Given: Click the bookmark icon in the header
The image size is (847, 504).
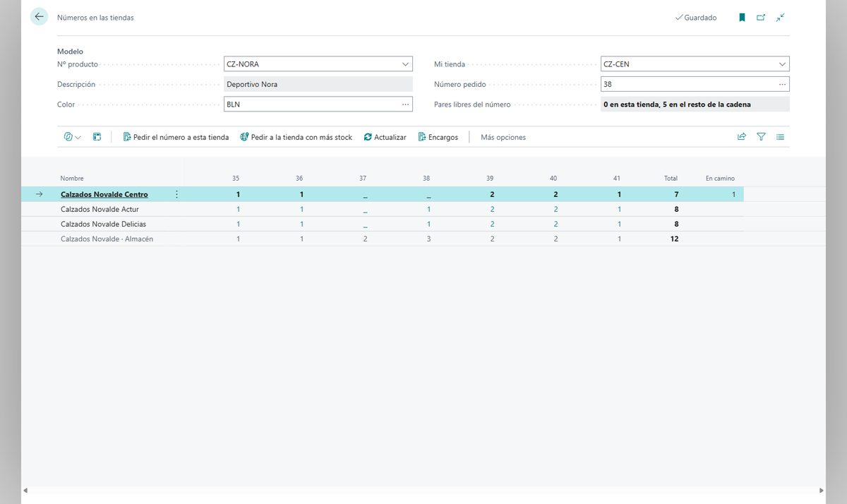Looking at the screenshot, I should click(x=742, y=18).
